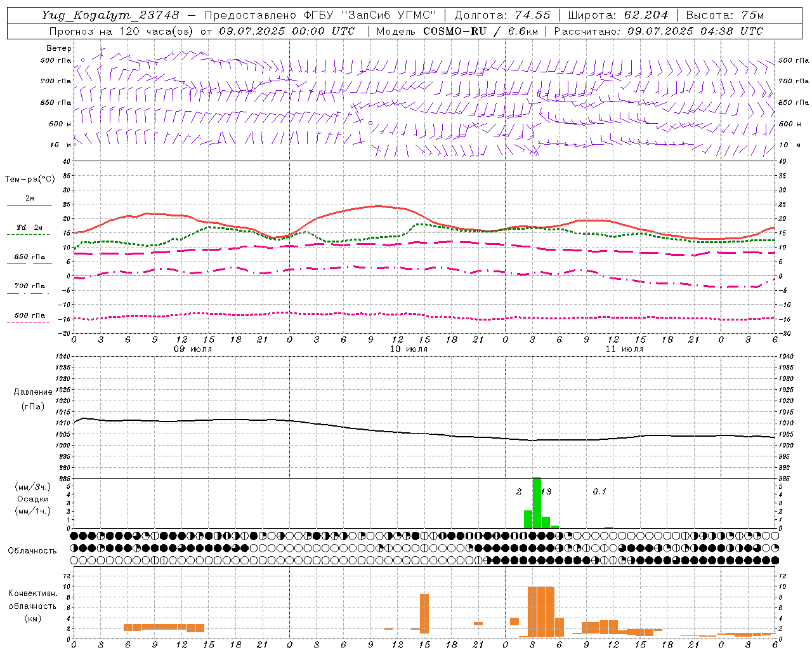Click the Долгота: 74.55 value

(502, 15)
